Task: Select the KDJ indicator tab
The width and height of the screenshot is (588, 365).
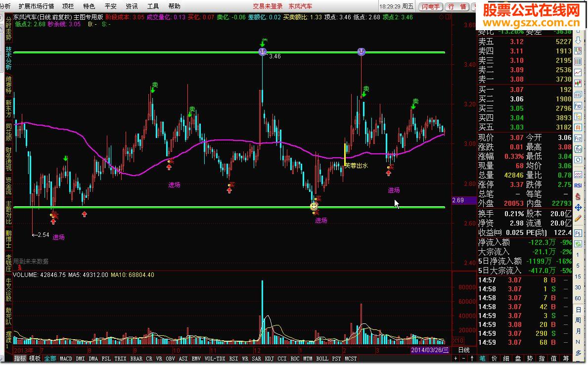Action: (269, 359)
